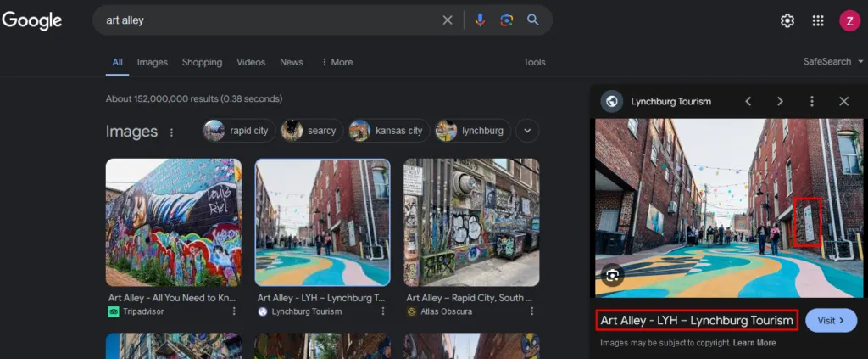The image size is (868, 359).
Task: Open the Settings gear
Action: pyautogui.click(x=787, y=20)
